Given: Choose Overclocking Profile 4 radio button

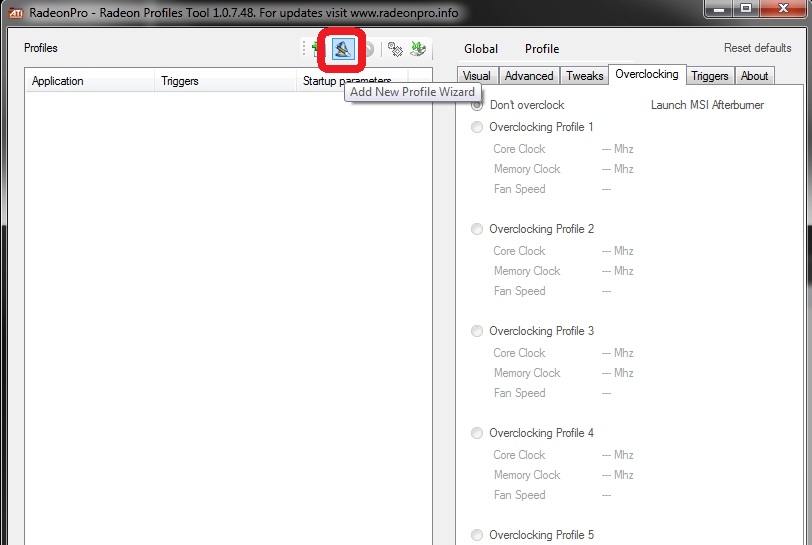Looking at the screenshot, I should 476,433.
